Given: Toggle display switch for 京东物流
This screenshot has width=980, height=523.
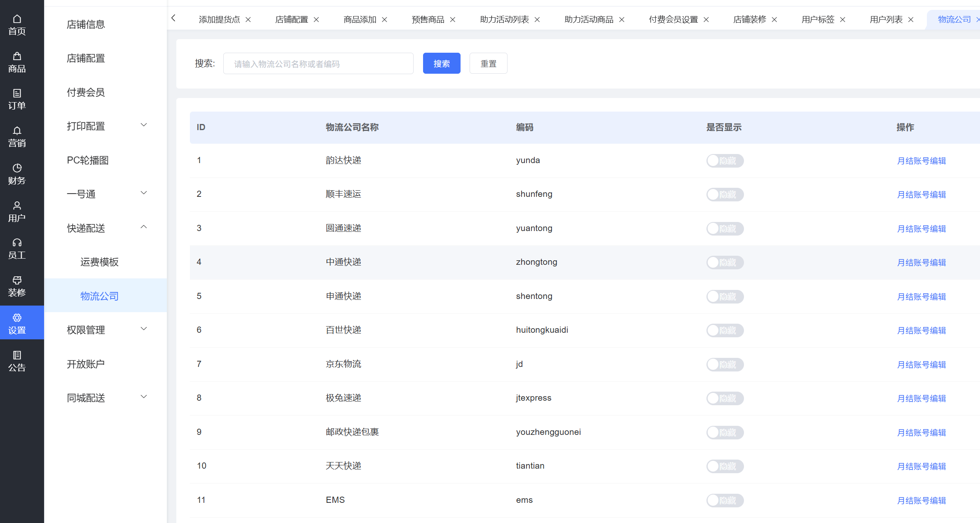Looking at the screenshot, I should [x=725, y=364].
